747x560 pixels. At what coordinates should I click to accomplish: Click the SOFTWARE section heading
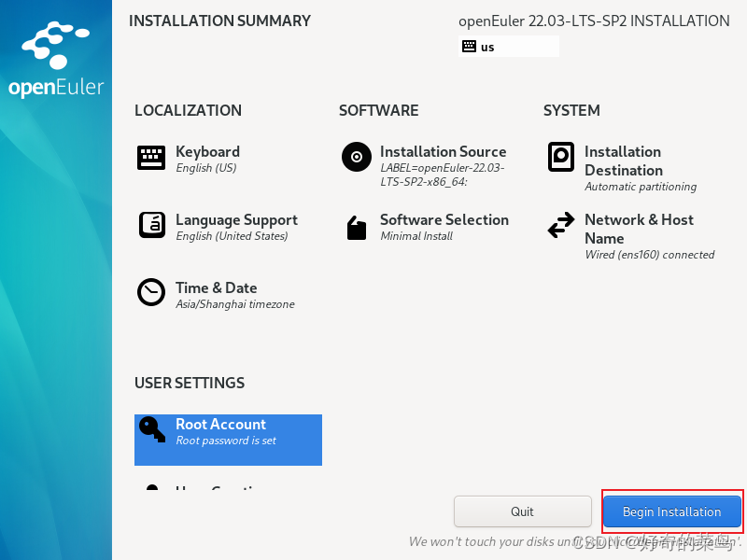coord(378,110)
